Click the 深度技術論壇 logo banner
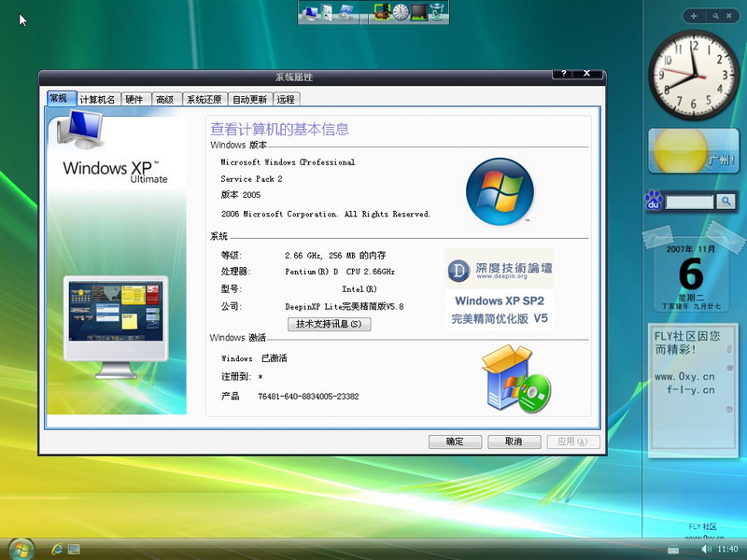This screenshot has width=747, height=560. 500,269
